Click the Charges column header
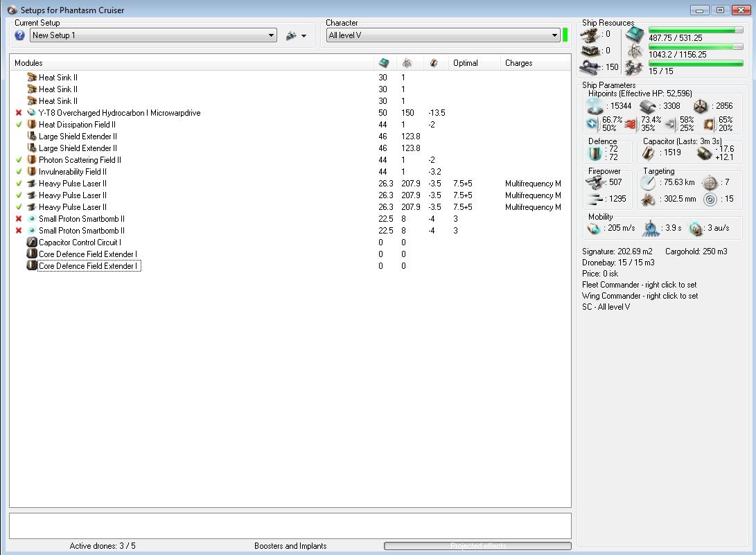Image resolution: width=756 pixels, height=555 pixels. coord(519,63)
